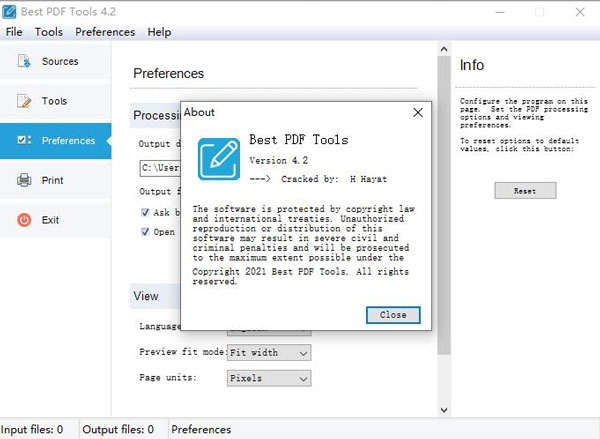This screenshot has width=600, height=439.
Task: Select Sources in the sidebar
Action: point(55,61)
